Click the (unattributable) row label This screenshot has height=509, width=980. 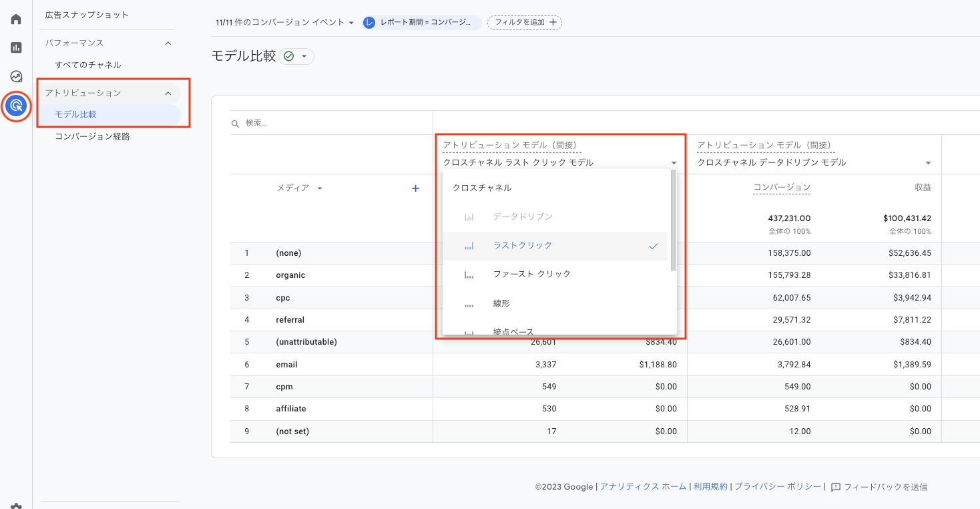pyautogui.click(x=306, y=342)
